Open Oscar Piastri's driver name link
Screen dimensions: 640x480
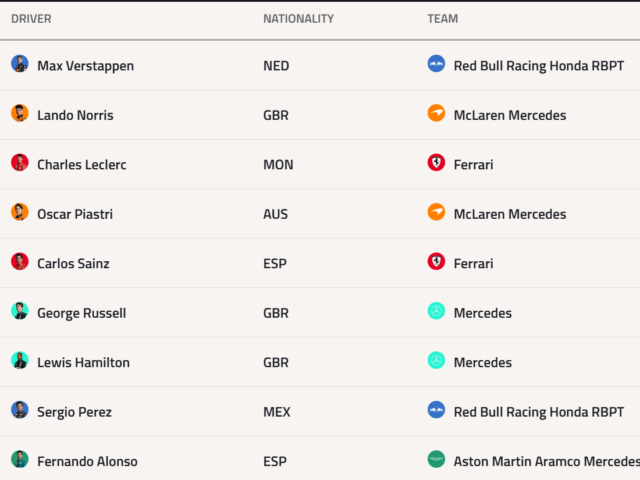point(75,214)
